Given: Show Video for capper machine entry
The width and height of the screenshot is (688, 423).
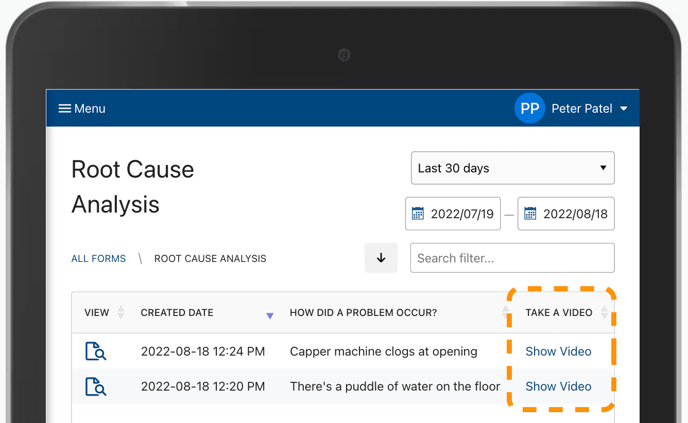Looking at the screenshot, I should (558, 351).
